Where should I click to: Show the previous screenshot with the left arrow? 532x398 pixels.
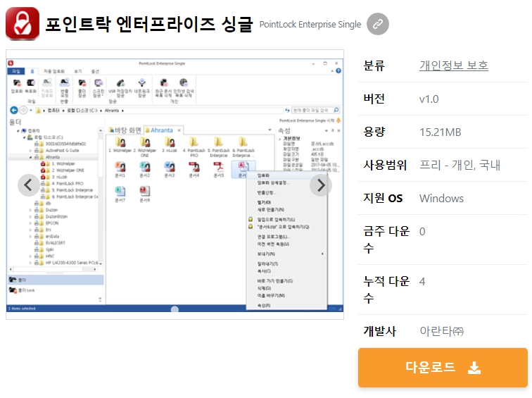(28, 185)
